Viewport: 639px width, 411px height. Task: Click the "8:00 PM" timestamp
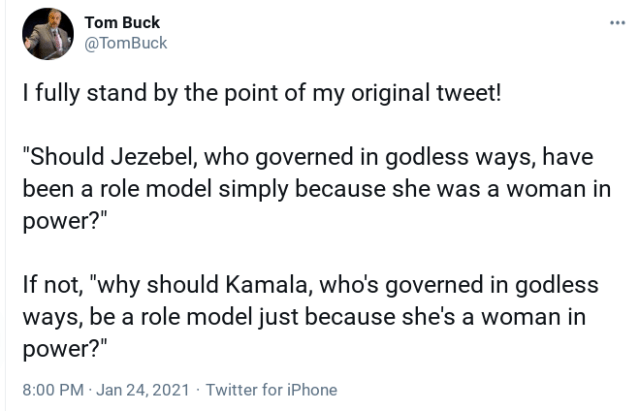[53, 390]
